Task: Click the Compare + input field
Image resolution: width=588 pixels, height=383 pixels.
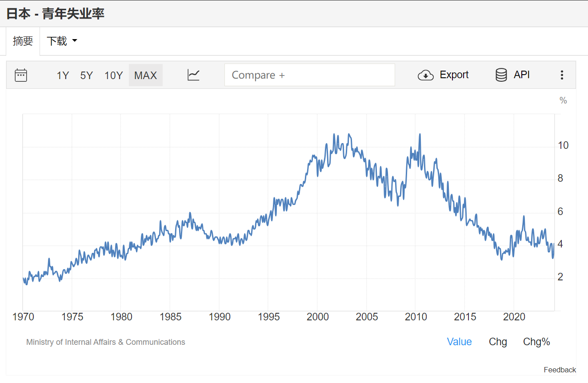Action: point(309,75)
